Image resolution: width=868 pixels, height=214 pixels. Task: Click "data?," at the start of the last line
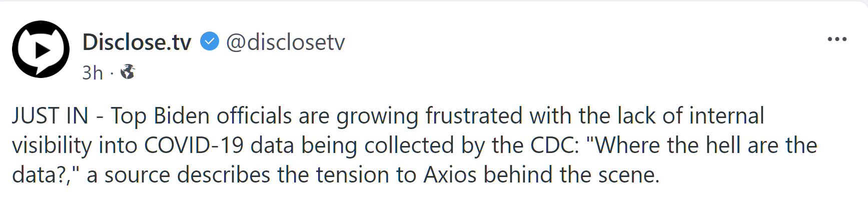tap(46, 175)
